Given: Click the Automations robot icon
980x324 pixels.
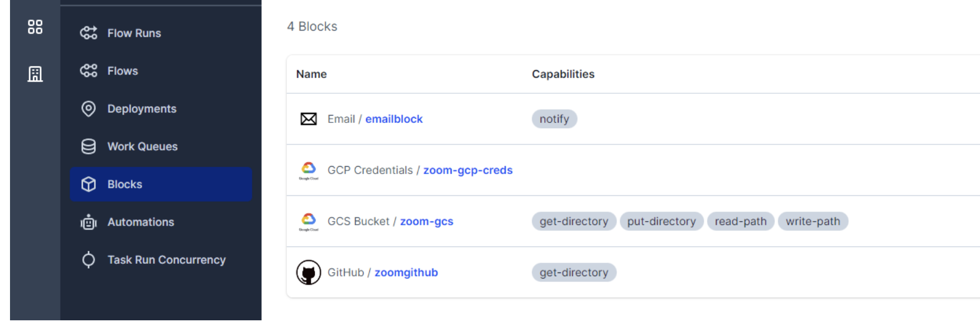Looking at the screenshot, I should click(x=89, y=222).
